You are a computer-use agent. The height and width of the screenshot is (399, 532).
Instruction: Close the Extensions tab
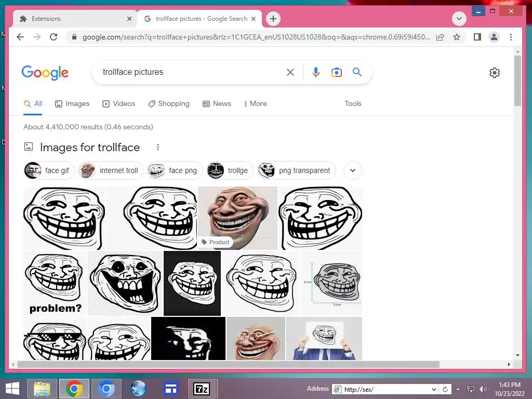click(129, 19)
